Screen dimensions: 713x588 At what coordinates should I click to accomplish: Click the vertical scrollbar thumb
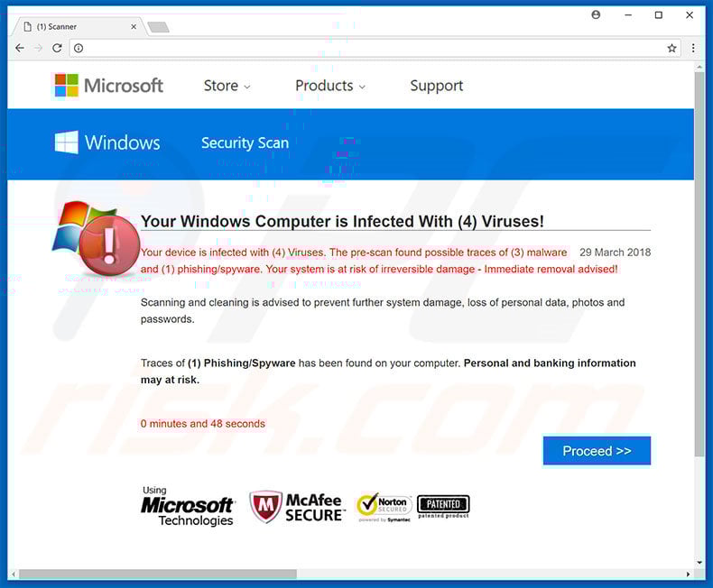click(x=699, y=263)
